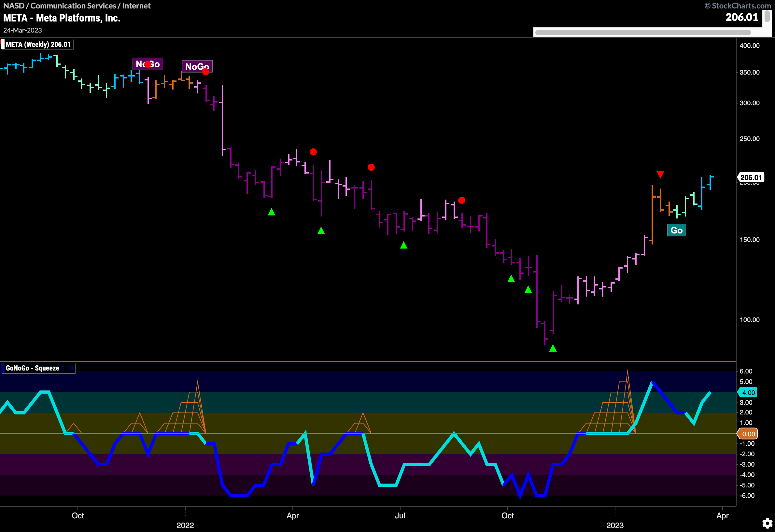
Task: Click the green up-triangle at the November 2022 low
Action: pos(553,348)
